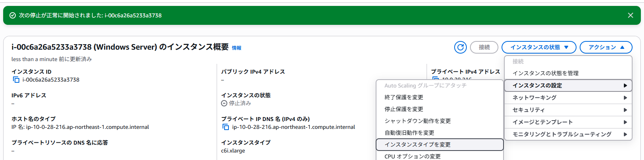
Task: Click the success checkmark icon in the banner
Action: pos(13,15)
